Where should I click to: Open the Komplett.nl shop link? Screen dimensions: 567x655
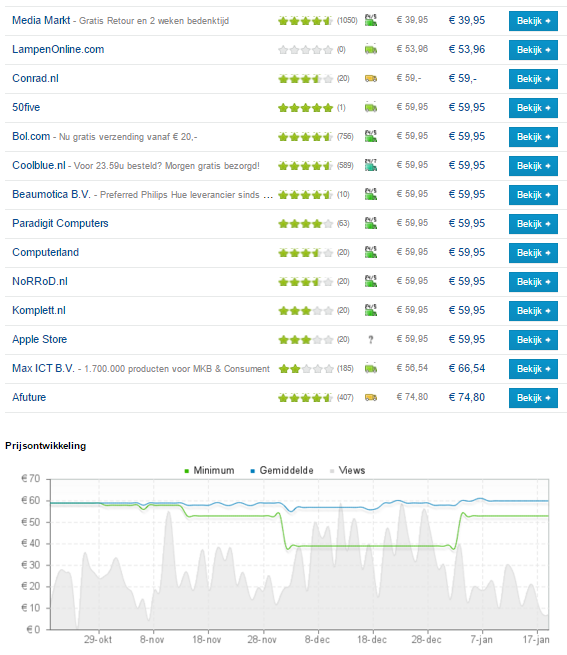coord(39,310)
